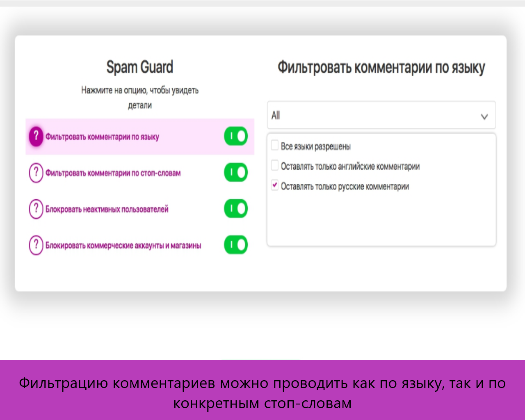Open the "All" language dropdown
This screenshot has height=420, width=525.
[381, 116]
